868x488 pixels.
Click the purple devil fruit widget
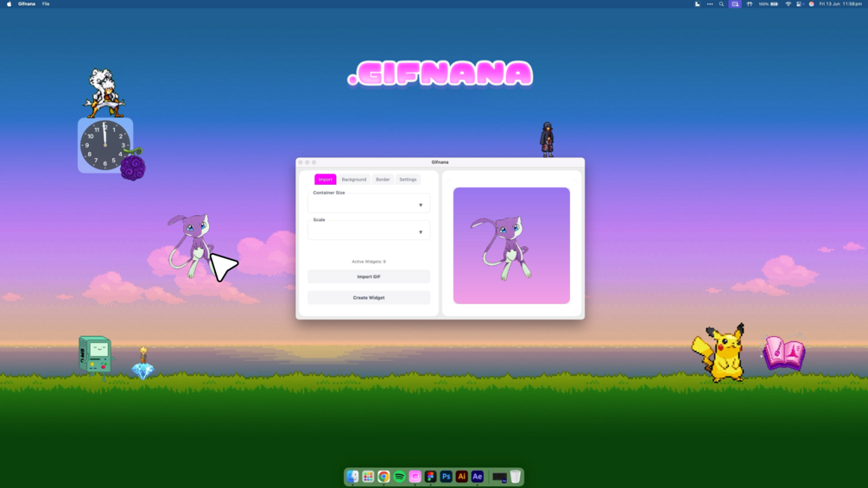(133, 165)
